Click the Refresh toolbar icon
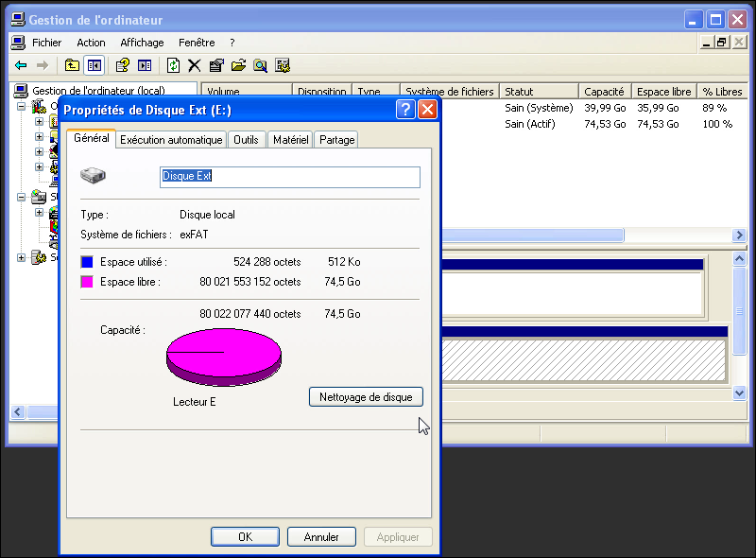The width and height of the screenshot is (756, 558). 173,65
